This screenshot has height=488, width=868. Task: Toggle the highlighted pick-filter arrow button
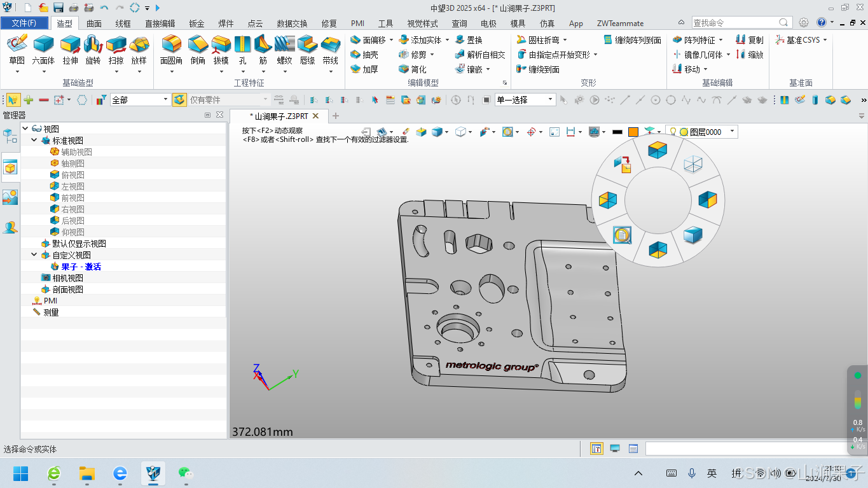tap(13, 100)
